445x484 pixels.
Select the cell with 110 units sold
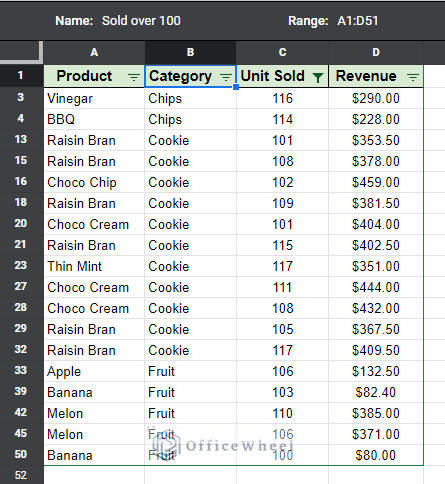[282, 413]
